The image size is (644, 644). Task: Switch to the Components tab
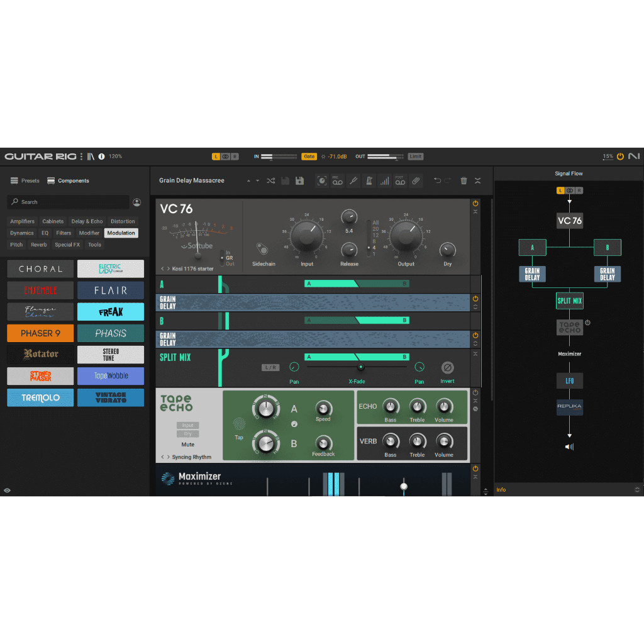point(68,180)
